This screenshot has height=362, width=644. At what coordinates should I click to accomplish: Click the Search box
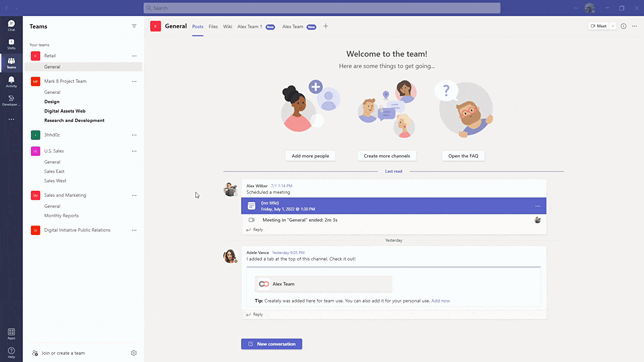pyautogui.click(x=322, y=8)
